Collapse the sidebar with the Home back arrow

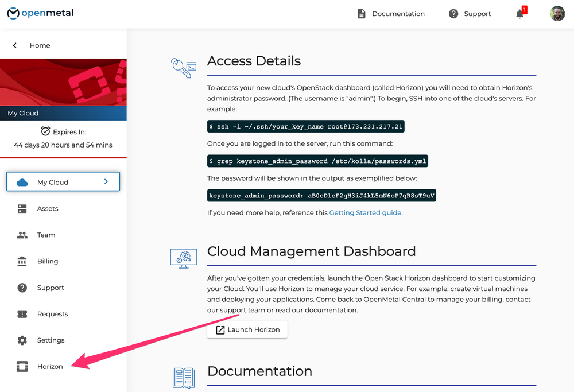click(x=14, y=45)
